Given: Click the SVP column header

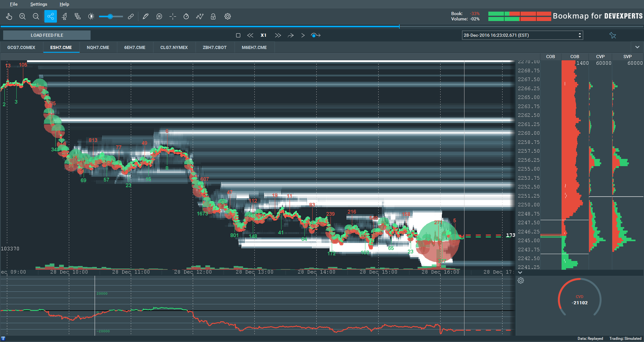Looking at the screenshot, I should pyautogui.click(x=627, y=57).
